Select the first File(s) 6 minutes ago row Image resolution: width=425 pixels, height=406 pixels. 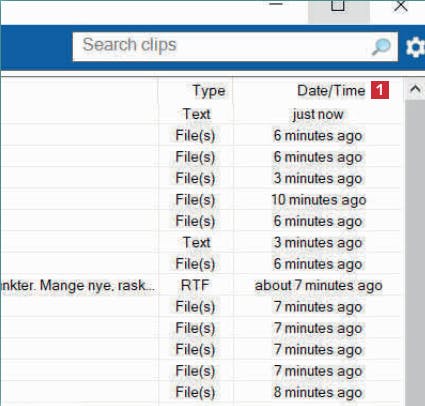click(200, 135)
